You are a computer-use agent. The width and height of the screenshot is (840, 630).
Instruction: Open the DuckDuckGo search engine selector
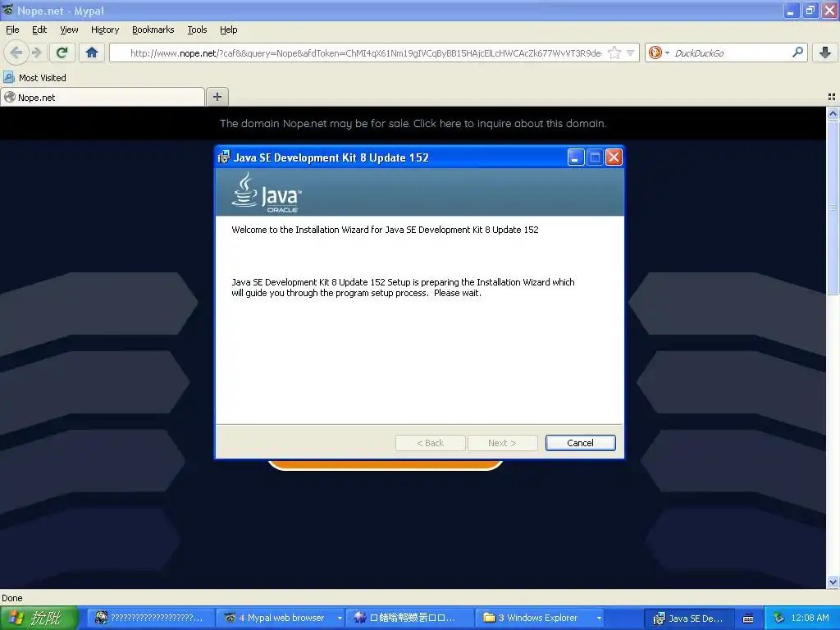pos(659,52)
